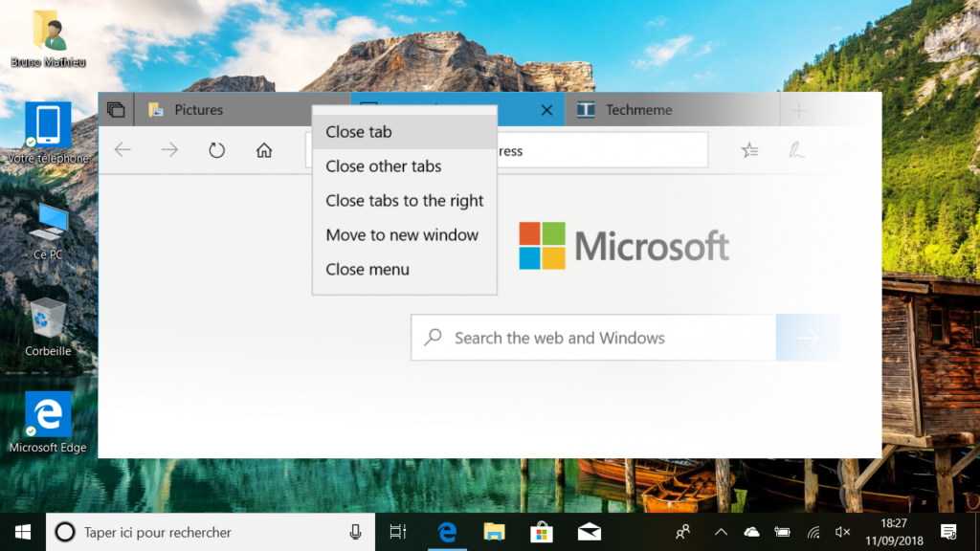
Task: Click the Cortana circle icon
Action: pos(65,532)
